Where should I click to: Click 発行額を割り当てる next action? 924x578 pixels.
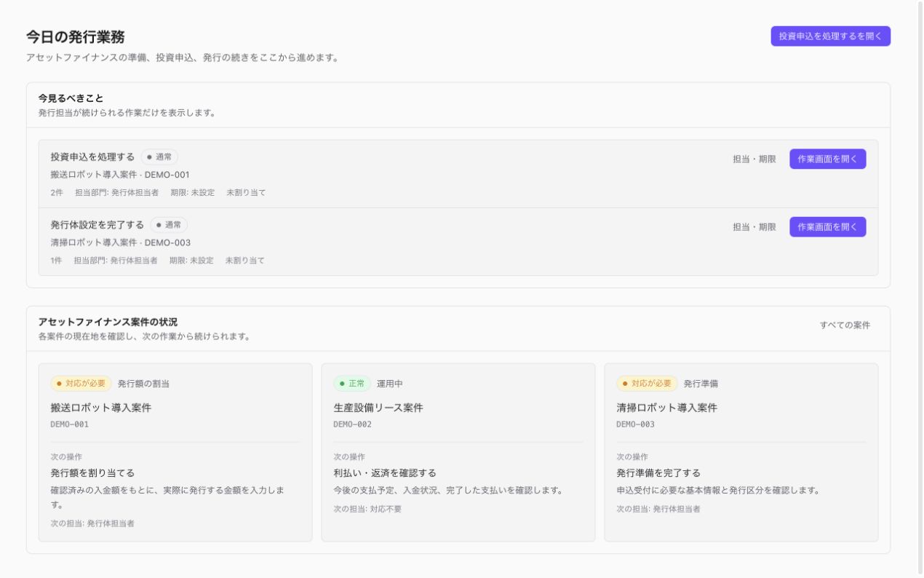coord(92,472)
